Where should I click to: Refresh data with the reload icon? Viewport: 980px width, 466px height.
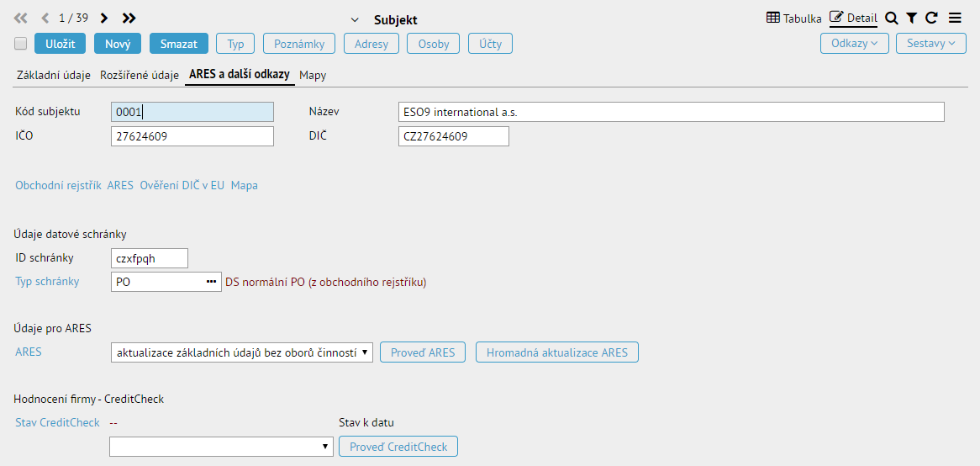tap(931, 19)
